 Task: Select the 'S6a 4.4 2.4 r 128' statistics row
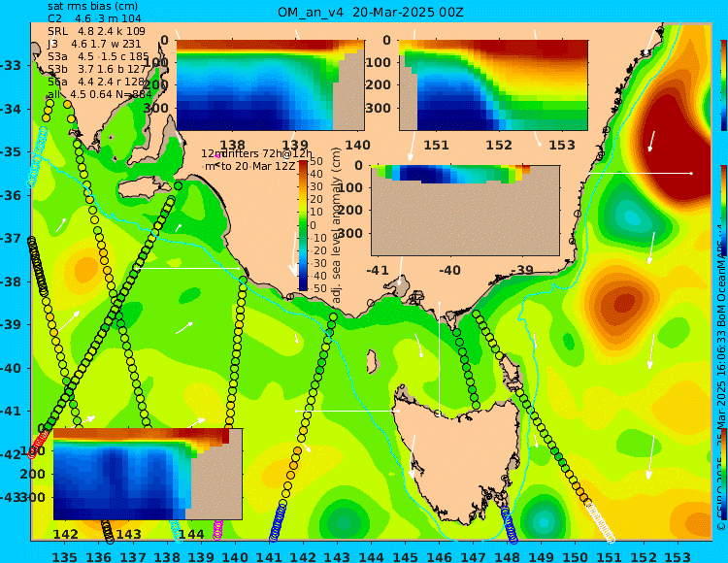pyautogui.click(x=96, y=82)
